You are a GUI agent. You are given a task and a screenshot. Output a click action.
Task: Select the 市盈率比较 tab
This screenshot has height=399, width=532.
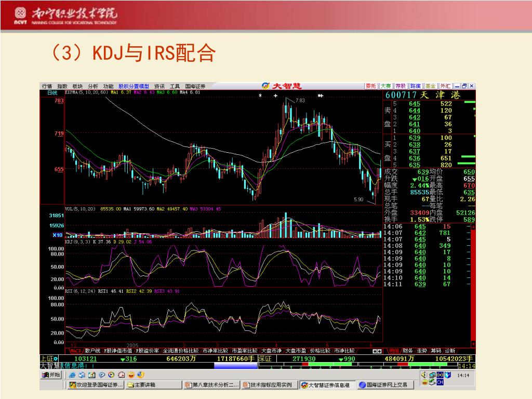245,351
